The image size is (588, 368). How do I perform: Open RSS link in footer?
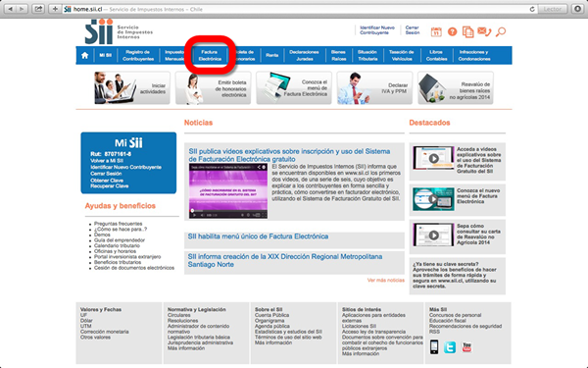pyautogui.click(x=434, y=332)
